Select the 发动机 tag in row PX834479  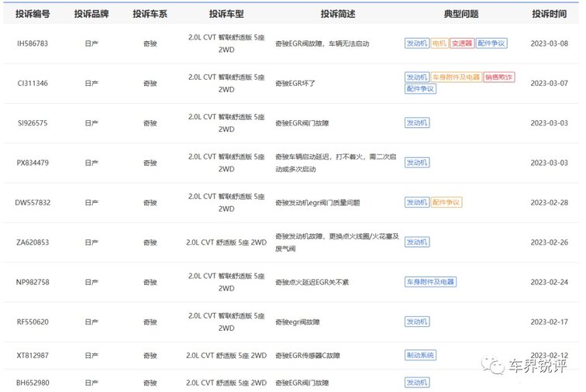point(417,163)
